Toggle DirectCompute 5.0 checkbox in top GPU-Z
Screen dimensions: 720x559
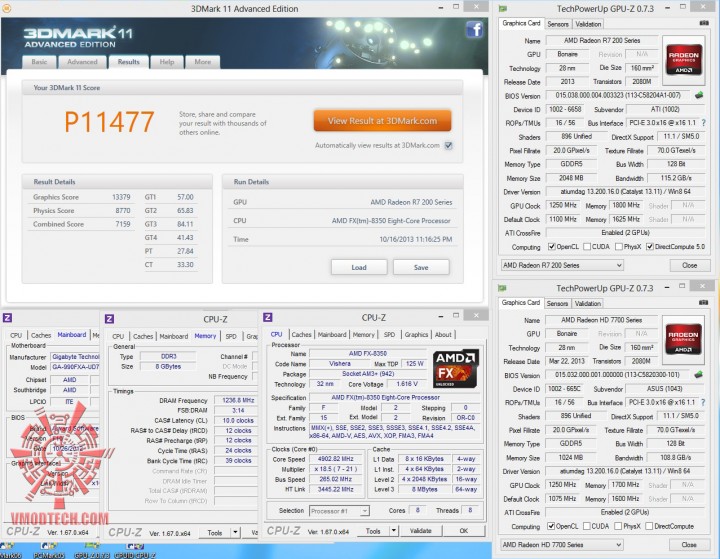click(650, 247)
